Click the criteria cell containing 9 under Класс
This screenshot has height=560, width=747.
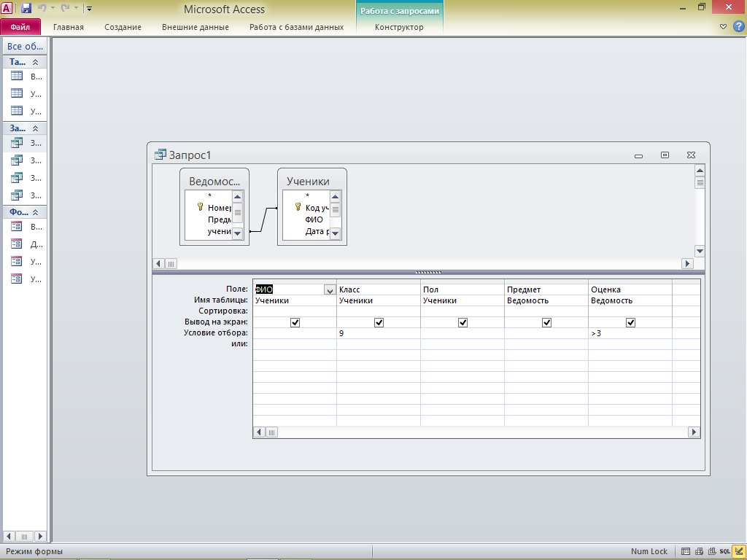[x=379, y=333]
